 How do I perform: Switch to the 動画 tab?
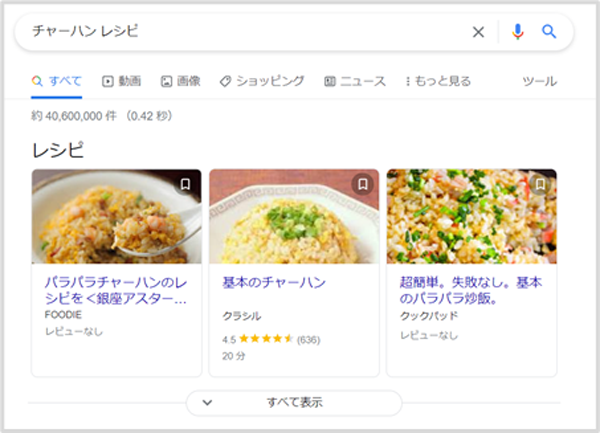(122, 81)
